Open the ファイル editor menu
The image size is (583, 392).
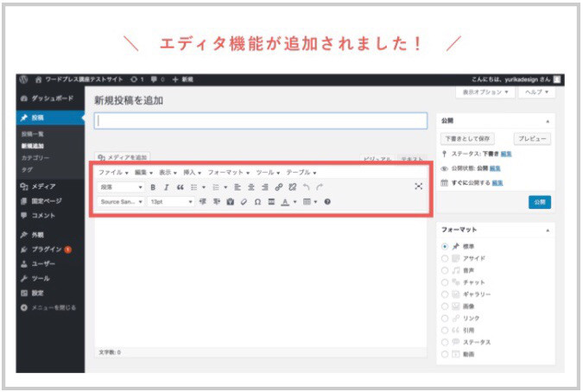(x=113, y=173)
